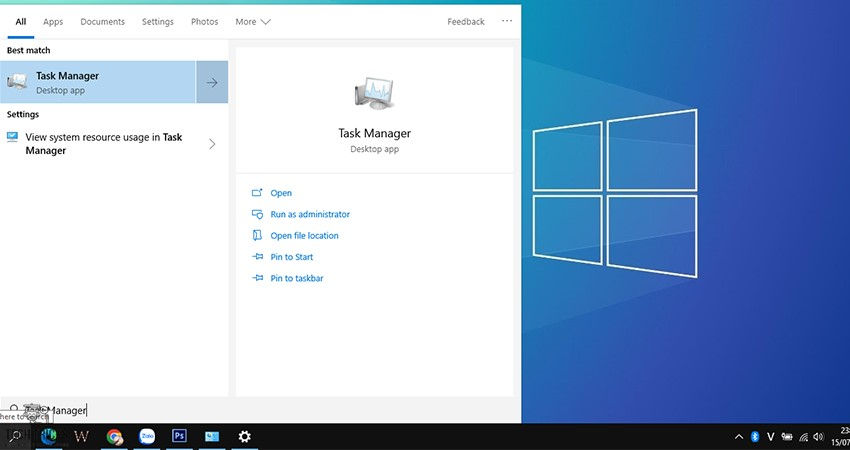Select the Settings search tab
The width and height of the screenshot is (850, 450).
(158, 22)
